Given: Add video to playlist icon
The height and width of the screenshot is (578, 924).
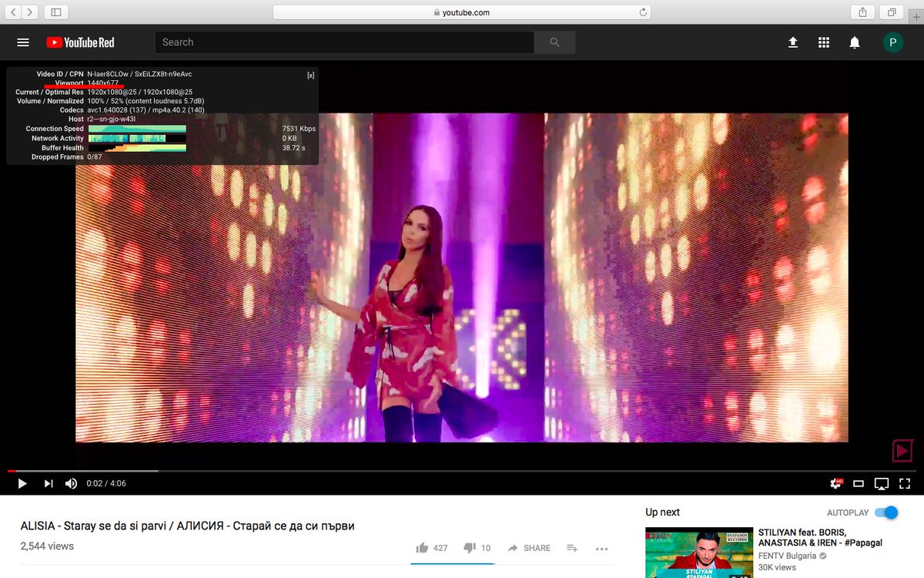Looking at the screenshot, I should pyautogui.click(x=572, y=548).
